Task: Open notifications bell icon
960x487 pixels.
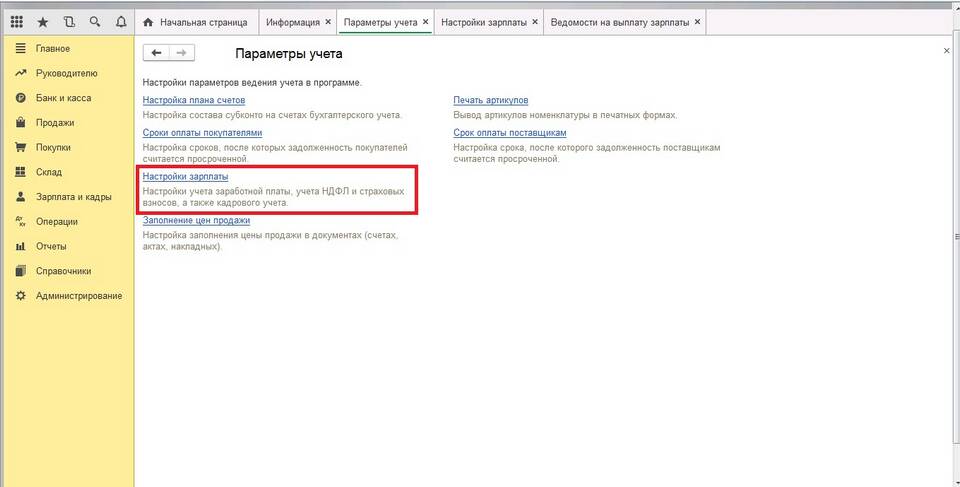Action: click(121, 21)
